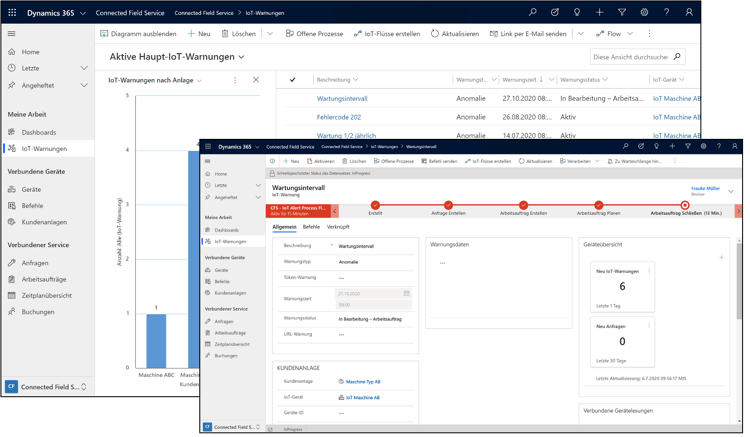Click Zu Warteschlange hin... in front window

coord(635,162)
